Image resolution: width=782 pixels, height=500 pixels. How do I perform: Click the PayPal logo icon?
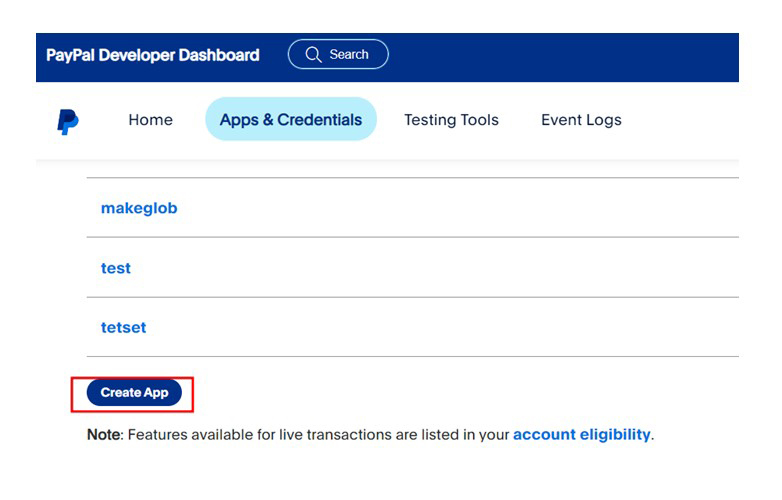[68, 121]
